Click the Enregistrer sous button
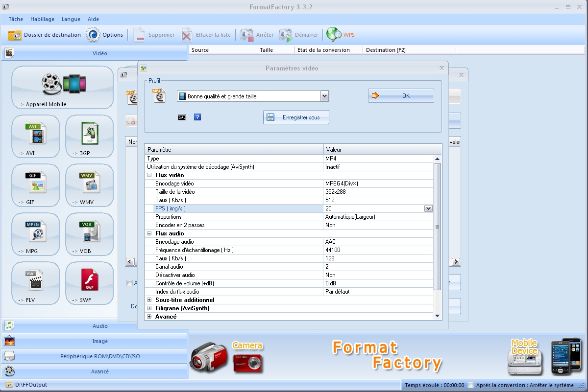The image size is (588, 392). coord(296,117)
